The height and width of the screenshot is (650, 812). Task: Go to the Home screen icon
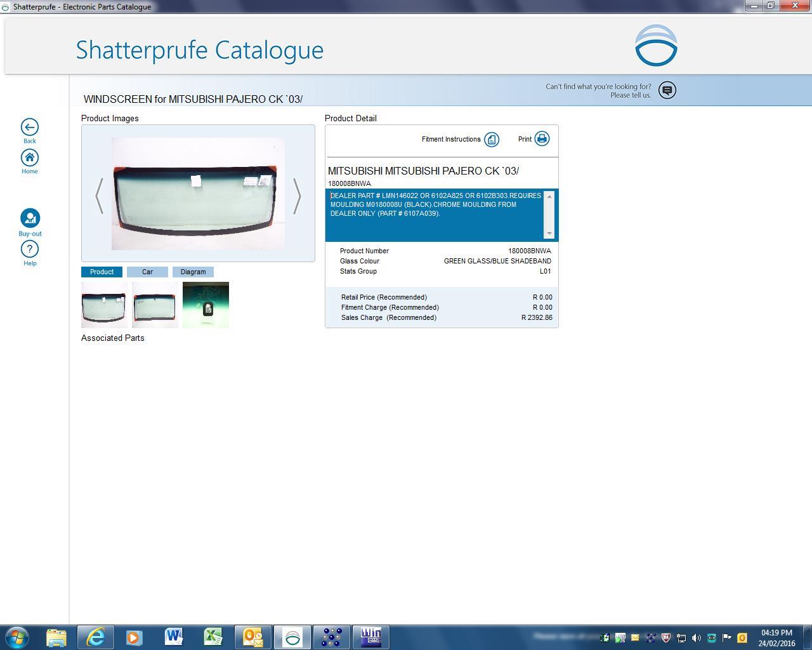pos(29,157)
